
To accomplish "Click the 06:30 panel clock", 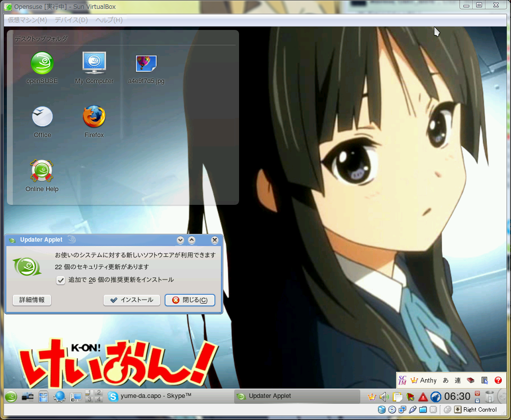I will (x=457, y=396).
